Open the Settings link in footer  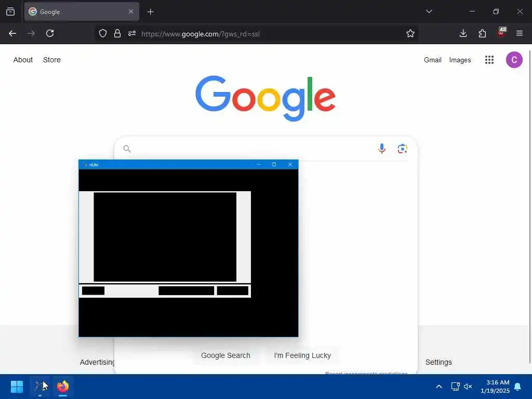438,362
